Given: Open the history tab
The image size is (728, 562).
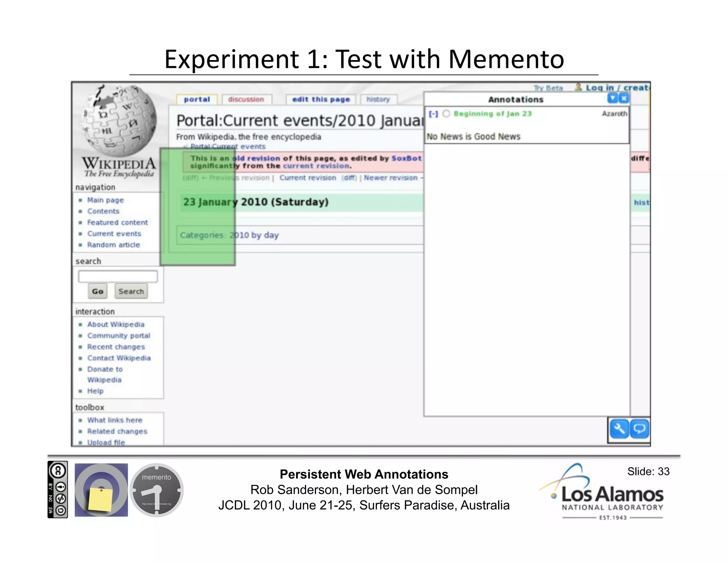Looking at the screenshot, I should pos(378,99).
